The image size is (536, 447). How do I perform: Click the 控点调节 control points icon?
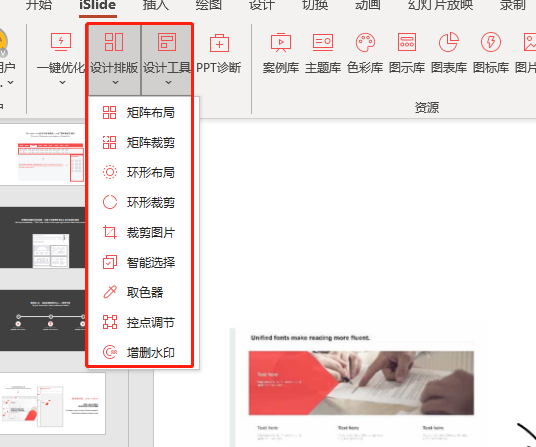click(110, 322)
